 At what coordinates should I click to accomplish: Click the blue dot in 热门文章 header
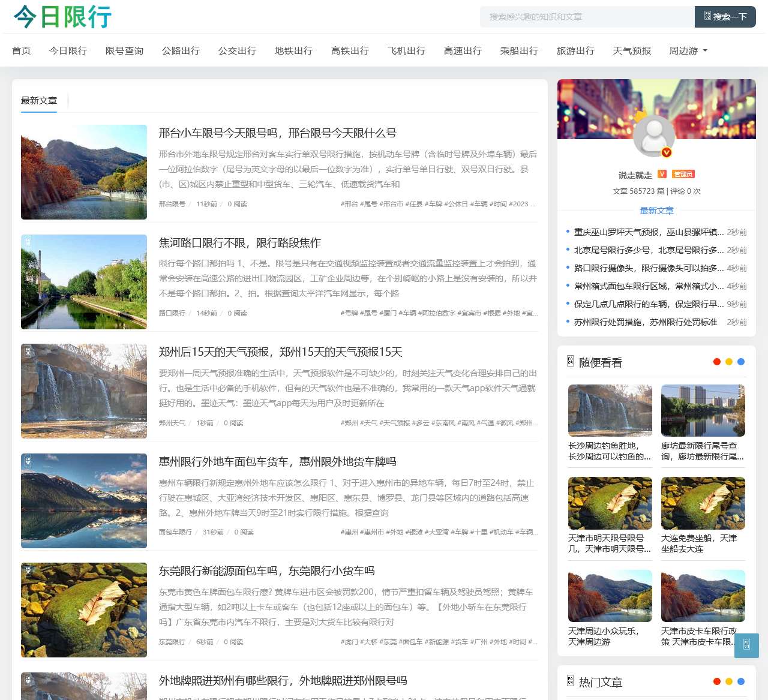740,681
